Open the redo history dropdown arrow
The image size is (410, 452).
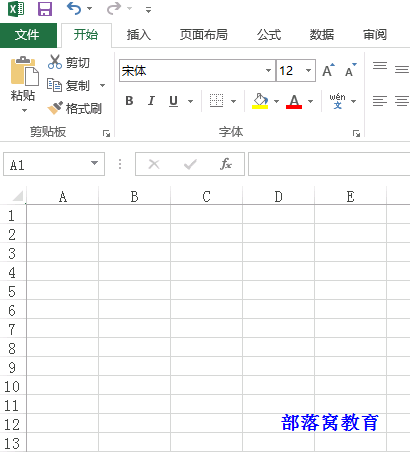point(129,9)
